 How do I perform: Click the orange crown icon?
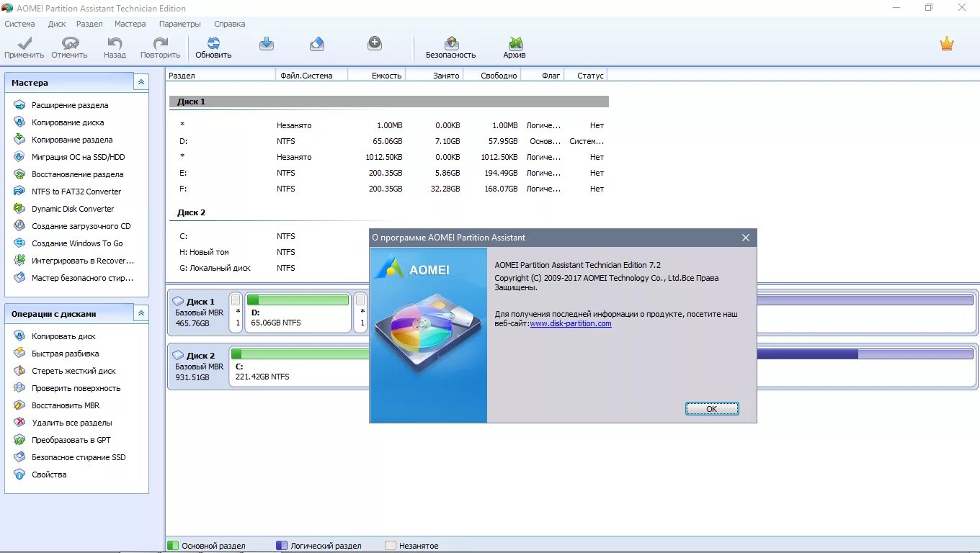point(947,43)
